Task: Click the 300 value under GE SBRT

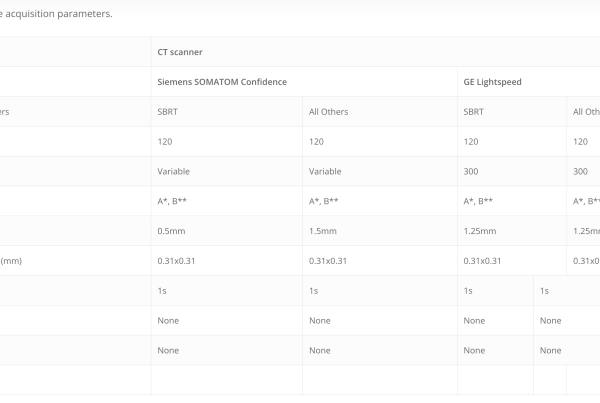Action: coord(512,171)
